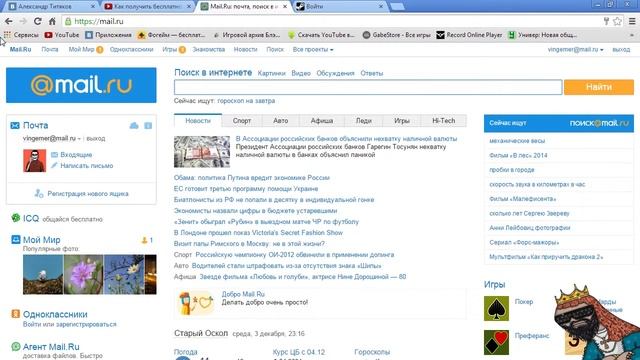The width and height of the screenshot is (640, 360).
Task: Open the GabeStore bookmark
Action: point(397,35)
